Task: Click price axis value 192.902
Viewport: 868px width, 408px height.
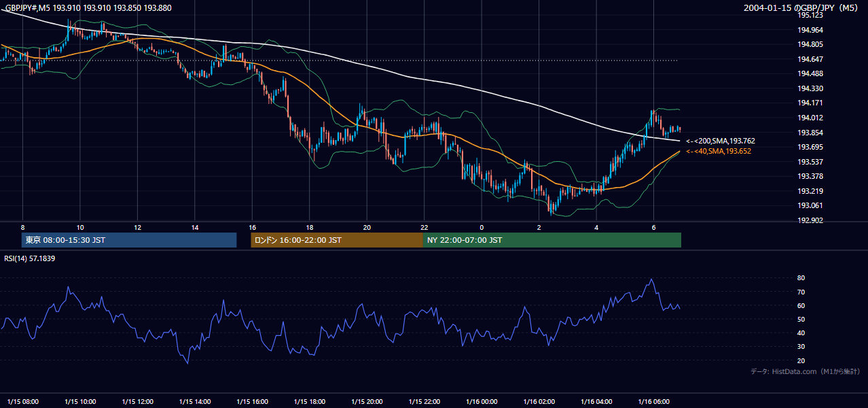Action: 810,220
